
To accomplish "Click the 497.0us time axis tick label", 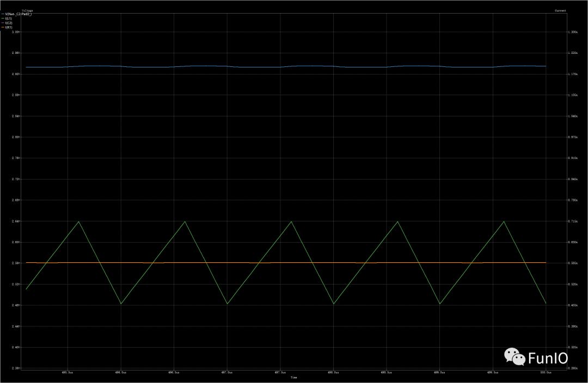I will [227, 373].
